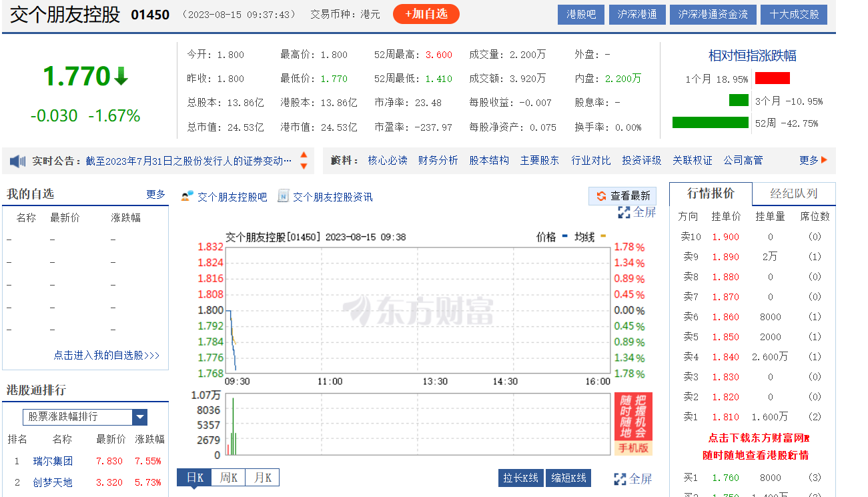Click the red 1个月 18.95% bar
This screenshot has height=497, width=868.
tap(773, 78)
